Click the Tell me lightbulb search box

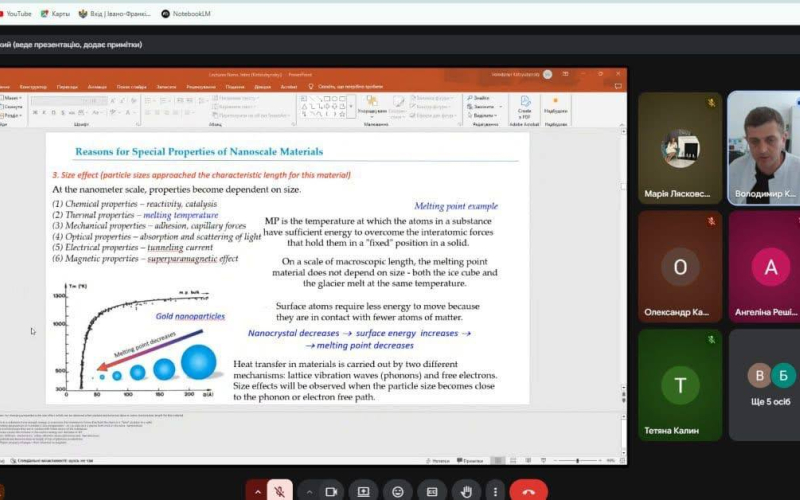click(x=346, y=87)
